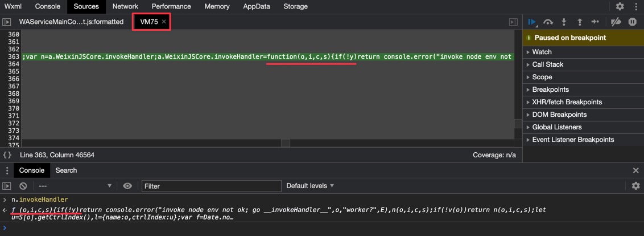Open the Default levels dropdown
The height and width of the screenshot is (236, 644).
310,186
